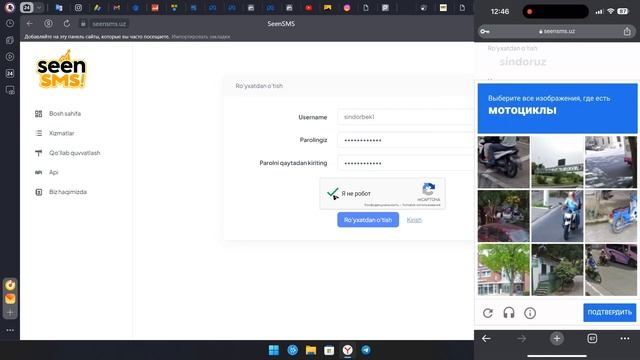Select the tile with parked blue scooter
The image size is (640, 360).
tap(611, 216)
